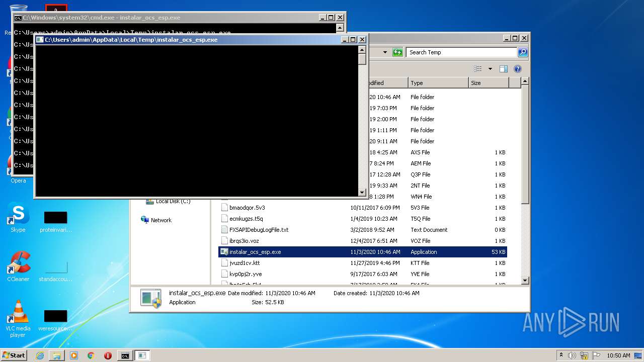Launch Chrome from the taskbar

pos(91,355)
